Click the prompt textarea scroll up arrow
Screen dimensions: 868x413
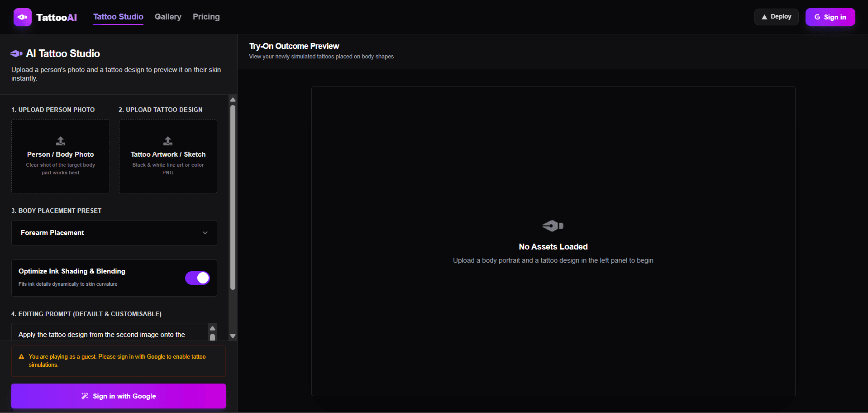click(212, 328)
